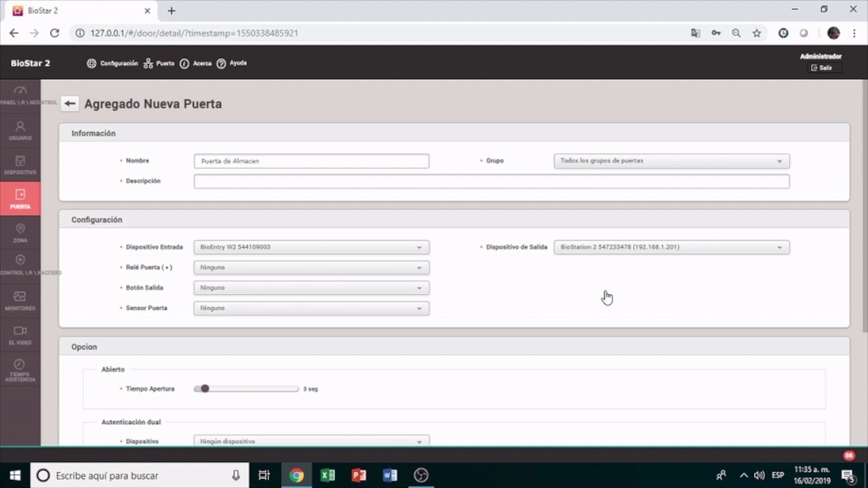Expand the Sensor Puerta dropdown
This screenshot has width=868, height=488.
pos(311,308)
